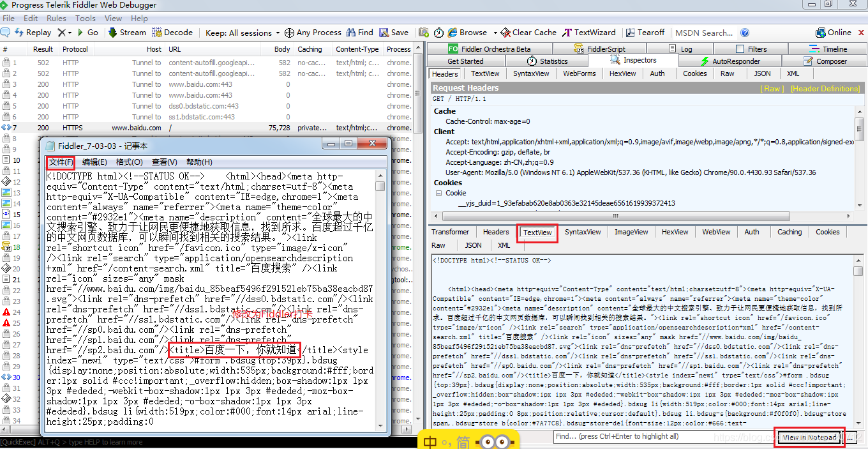The width and height of the screenshot is (868, 449).
Task: Click the Tearoff toolbar button
Action: tap(645, 32)
